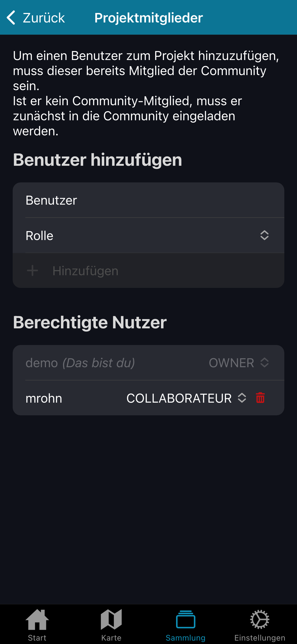Tap the Projektmitglieder page title

point(149,18)
